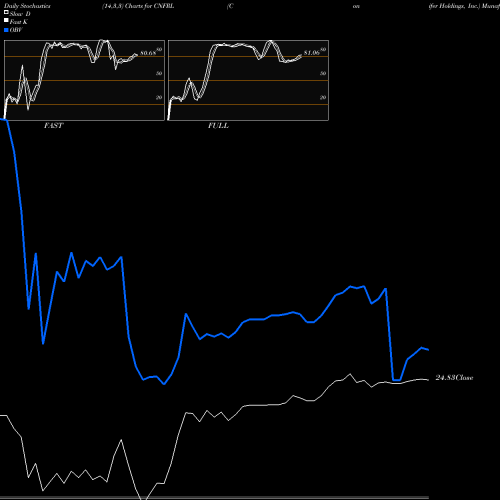The width and height of the screenshot is (500, 500).
Task: Click the 81.06 value in the FULL chart
Action: 312,53
